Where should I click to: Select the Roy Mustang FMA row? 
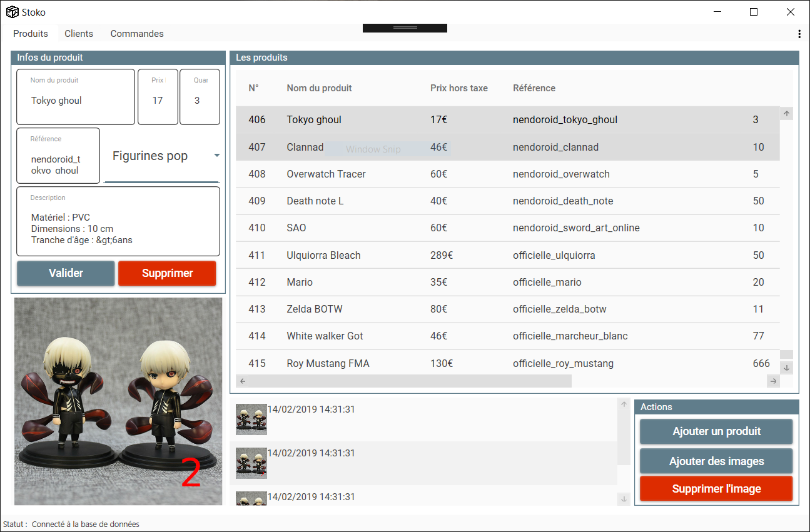tap(508, 363)
